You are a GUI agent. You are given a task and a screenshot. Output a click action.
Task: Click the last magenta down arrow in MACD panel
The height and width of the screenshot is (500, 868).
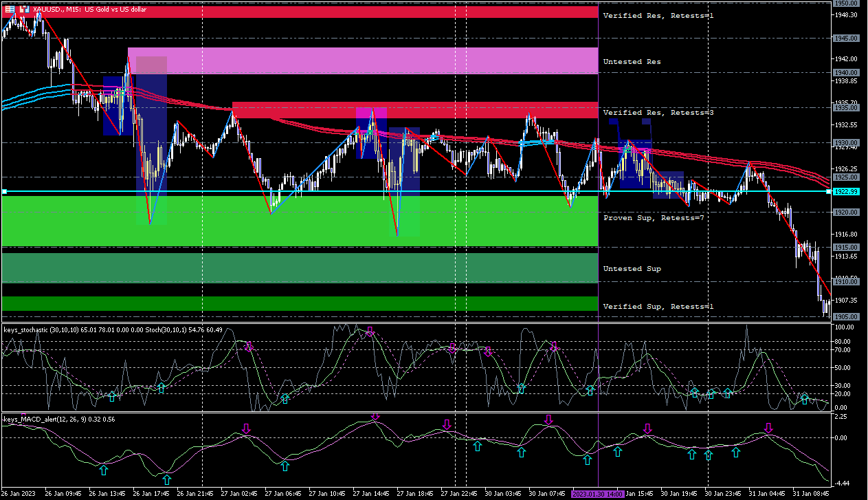[768, 428]
